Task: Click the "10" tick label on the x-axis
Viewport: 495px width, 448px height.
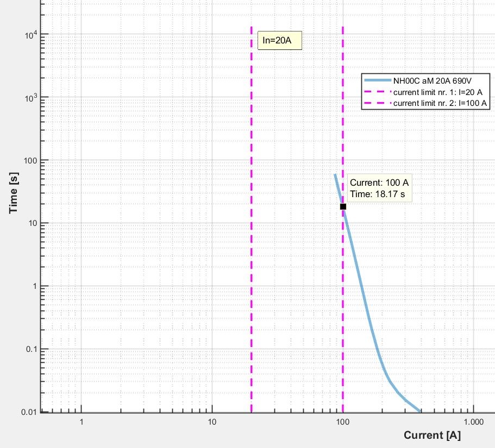Action: (x=212, y=422)
